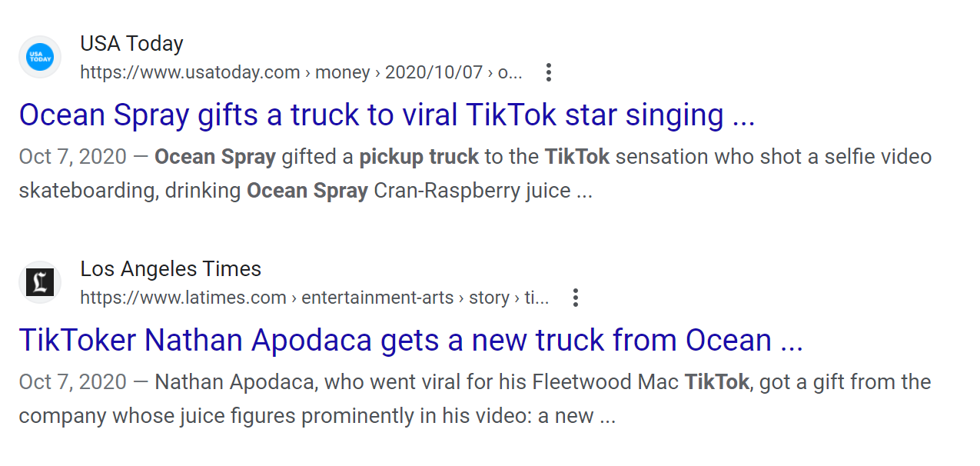The height and width of the screenshot is (466, 980).
Task: Click the USA Today favicon icon
Action: [x=40, y=58]
